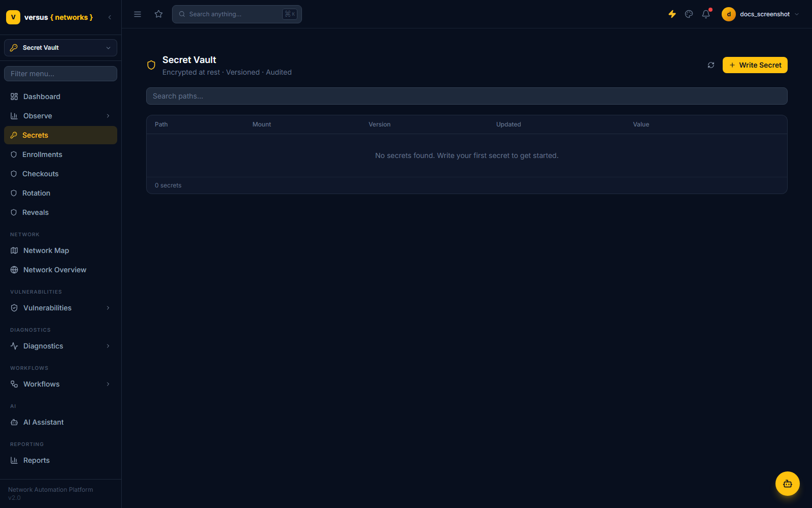
Task: Collapse sidebar with the left chevron
Action: [x=110, y=17]
